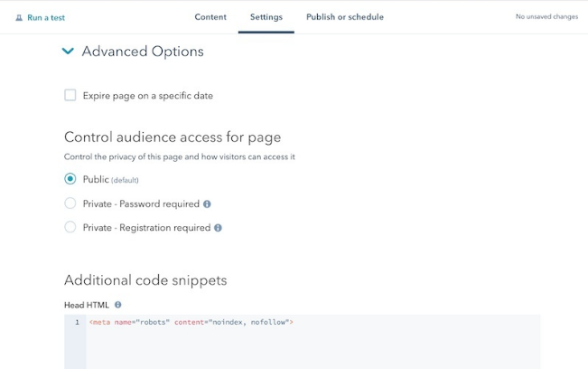Enable Expire page on a specific date checkbox
Screen dimensions: 588x369
coord(70,95)
